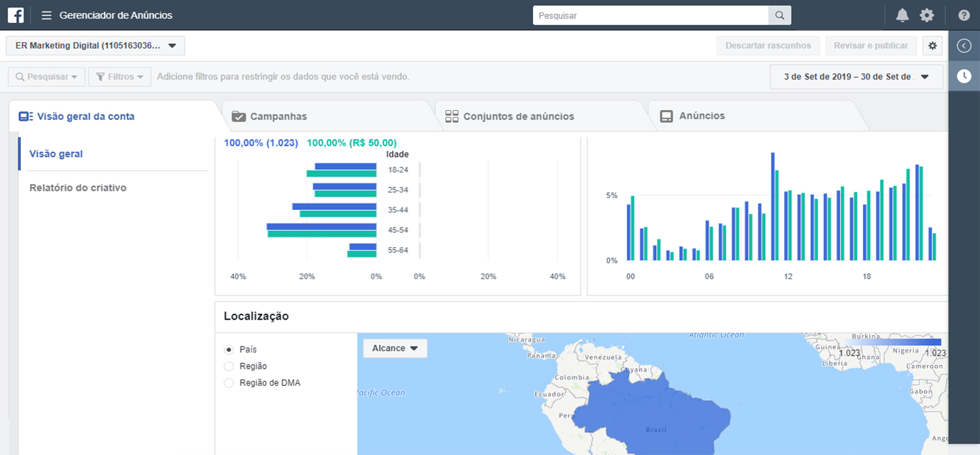Open the settings gear in top bar
The width and height of the screenshot is (980, 455).
pos(926,16)
